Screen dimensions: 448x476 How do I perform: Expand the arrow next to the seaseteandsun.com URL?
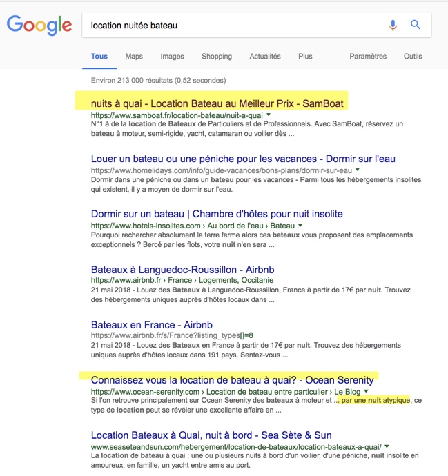[387, 446]
